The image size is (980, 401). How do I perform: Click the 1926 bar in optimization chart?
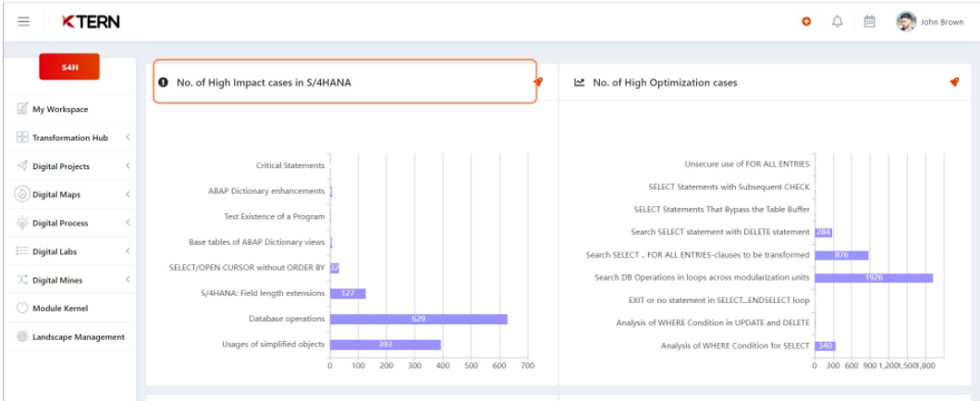coord(873,277)
